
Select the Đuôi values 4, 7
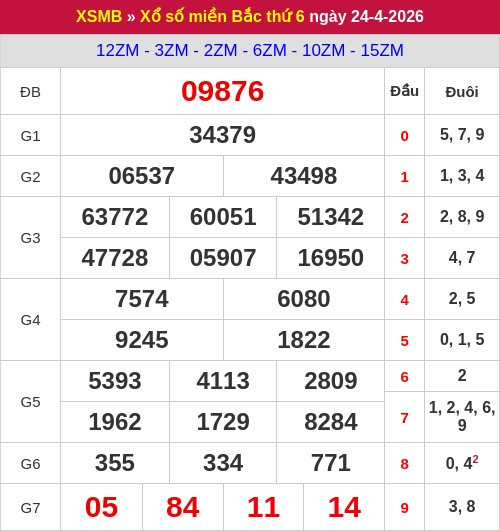[462, 258]
